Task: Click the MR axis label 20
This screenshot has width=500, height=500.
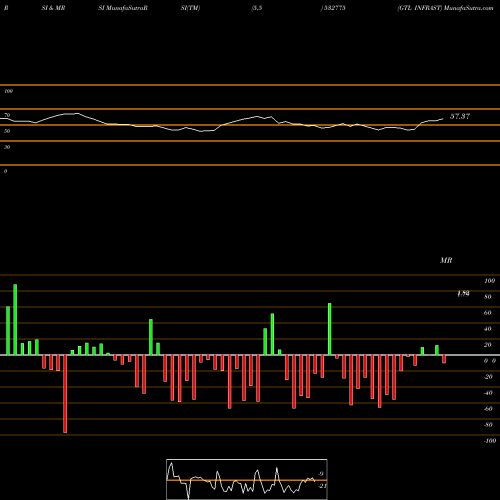Action: [x=488, y=345]
